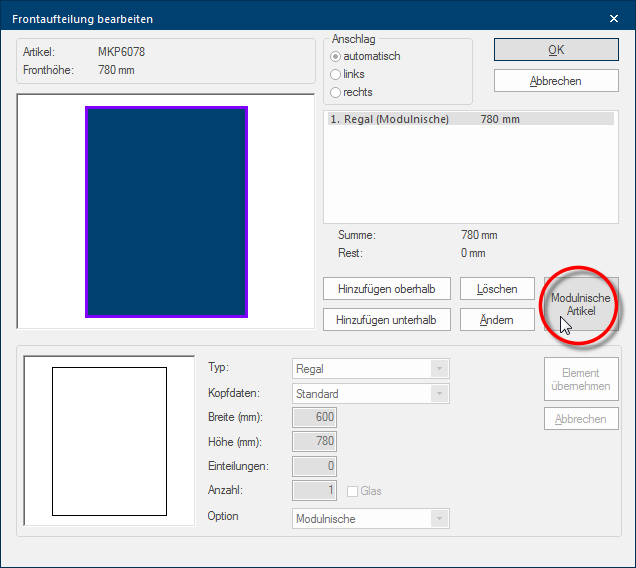The height and width of the screenshot is (568, 636).
Task: Toggle the Glas checkbox
Action: click(x=353, y=491)
